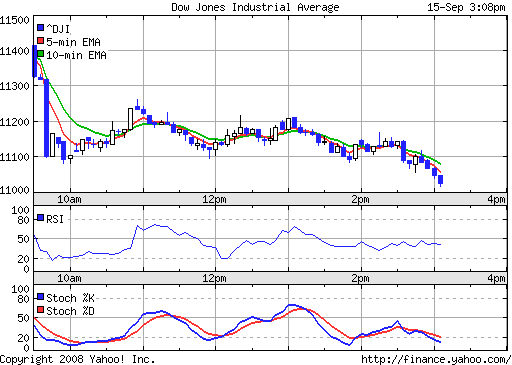Click the 11400 price axis label
This screenshot has height=365, width=512.
click(15, 51)
